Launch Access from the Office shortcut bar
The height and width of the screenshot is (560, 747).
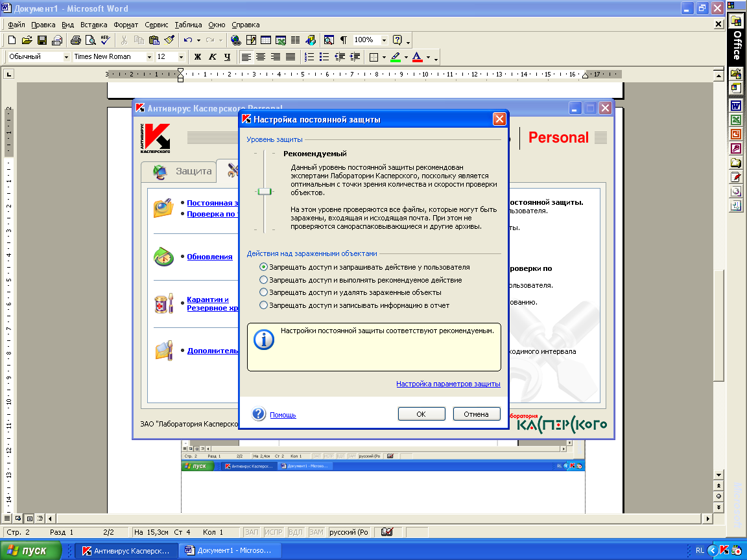[x=736, y=148]
